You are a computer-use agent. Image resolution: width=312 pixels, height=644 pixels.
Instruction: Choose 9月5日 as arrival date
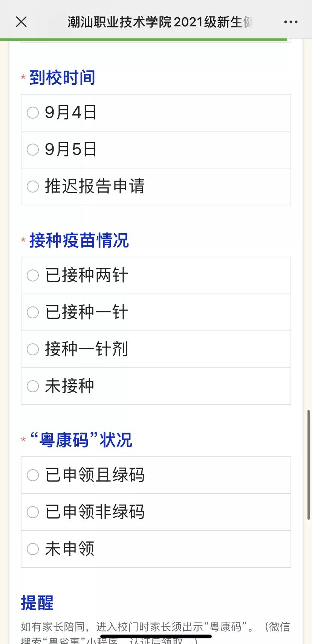tap(33, 150)
